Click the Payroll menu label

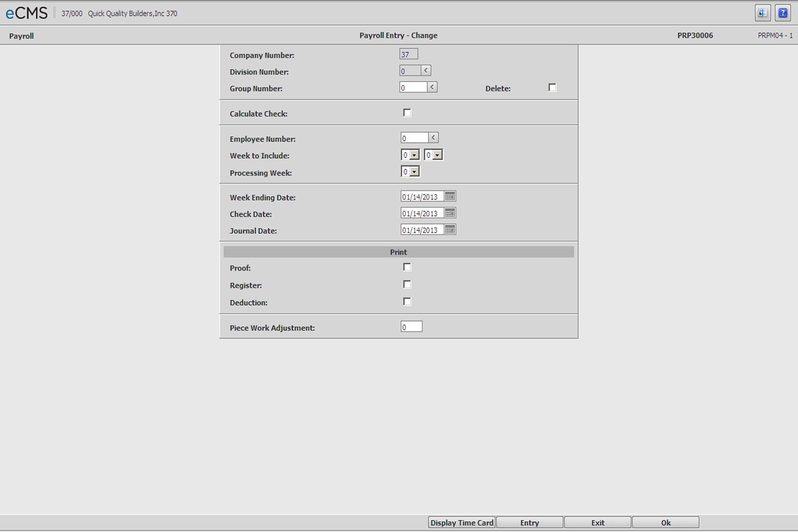[21, 36]
